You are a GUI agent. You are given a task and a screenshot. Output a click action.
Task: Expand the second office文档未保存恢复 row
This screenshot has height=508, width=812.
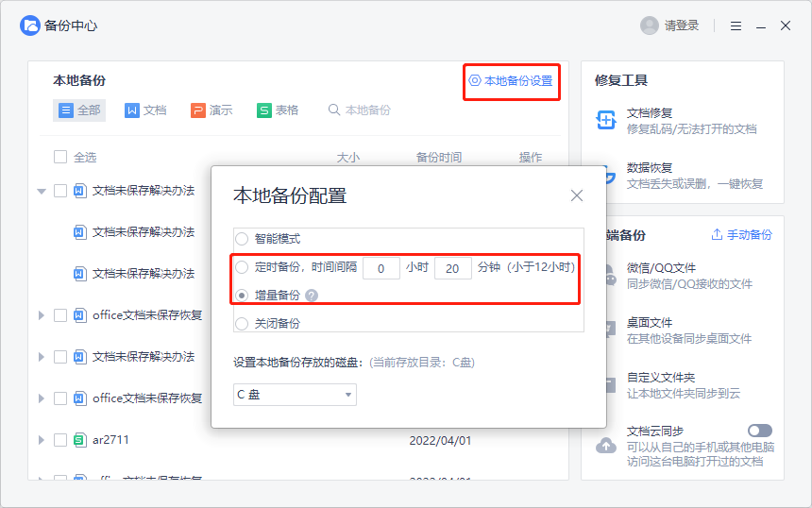tap(42, 398)
